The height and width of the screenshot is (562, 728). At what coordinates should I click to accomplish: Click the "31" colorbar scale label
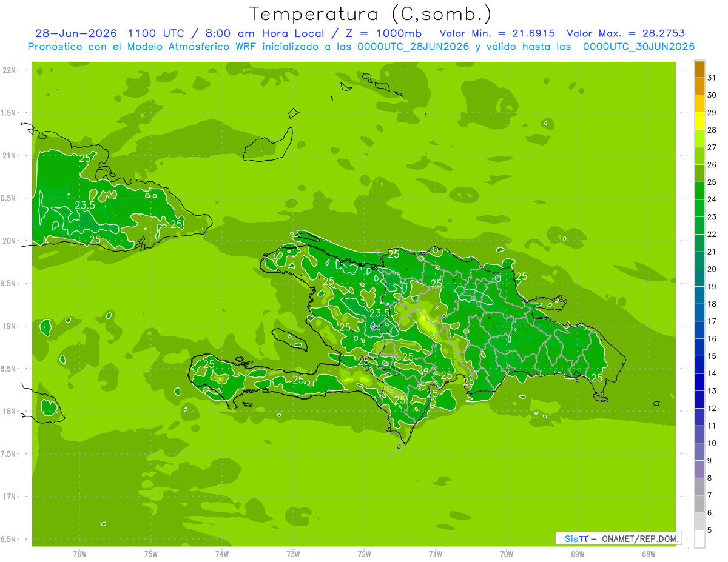[712, 78]
